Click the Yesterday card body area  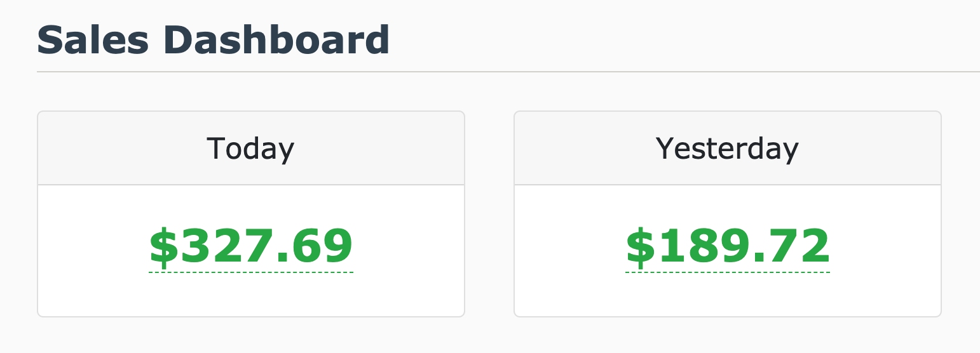coord(728,250)
